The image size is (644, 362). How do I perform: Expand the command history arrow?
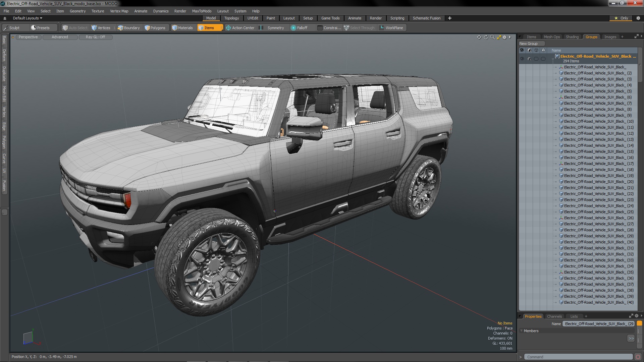tap(521, 357)
